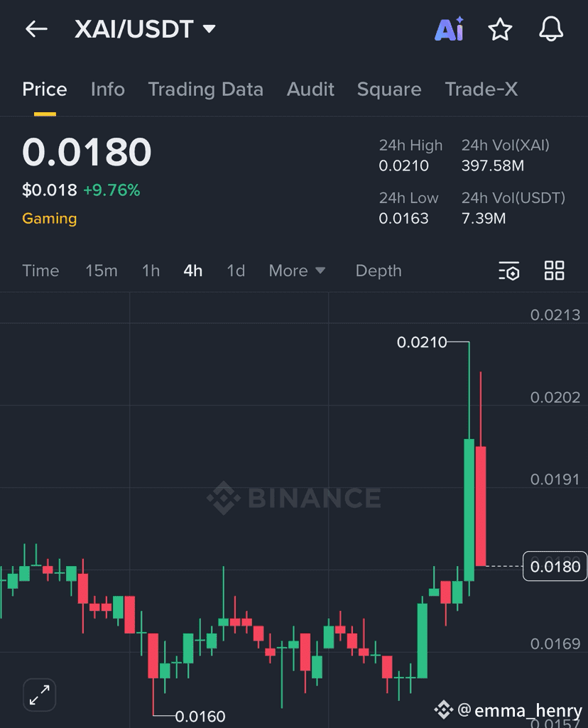Select the 1h chart interval
This screenshot has width=588, height=728.
coord(151,271)
